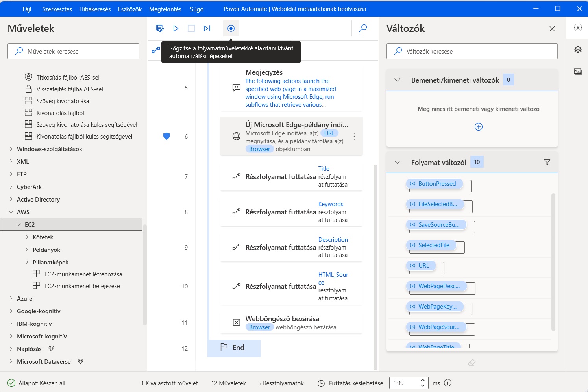Save the flow with the save icon

tap(160, 28)
